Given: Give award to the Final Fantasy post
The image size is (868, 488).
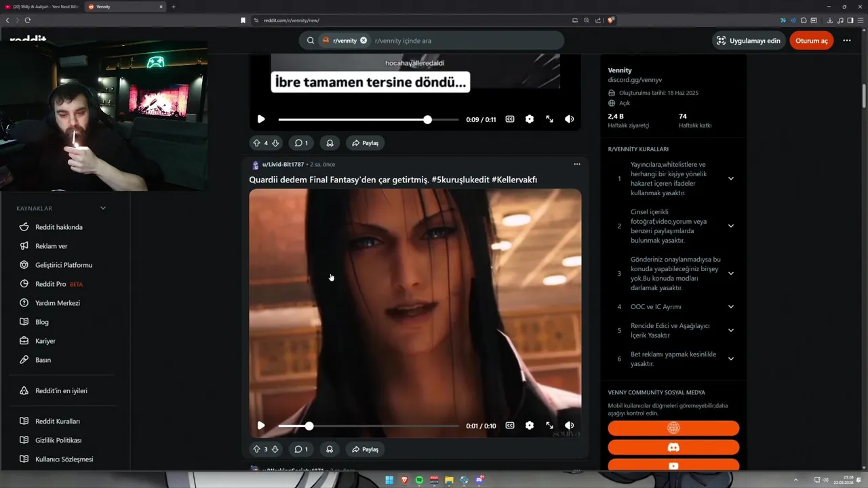Looking at the screenshot, I should [330, 449].
